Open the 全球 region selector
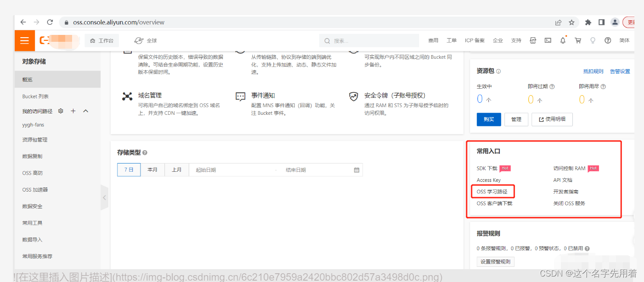Screen dimensions: 644x282 click(146, 40)
